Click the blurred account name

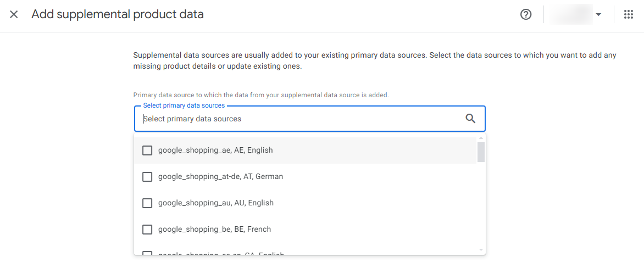click(x=570, y=14)
